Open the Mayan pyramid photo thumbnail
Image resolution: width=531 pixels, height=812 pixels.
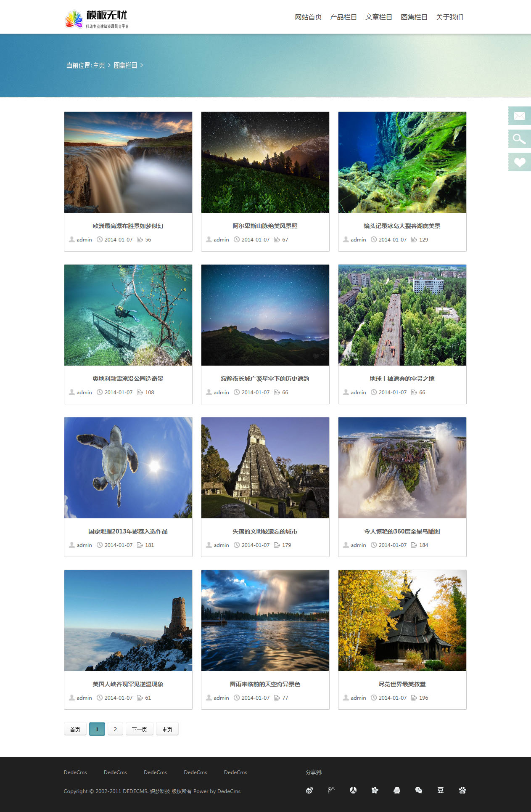(x=265, y=468)
